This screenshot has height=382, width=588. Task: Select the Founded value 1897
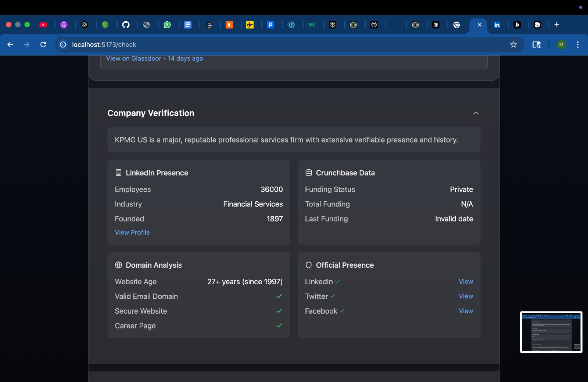tap(275, 219)
